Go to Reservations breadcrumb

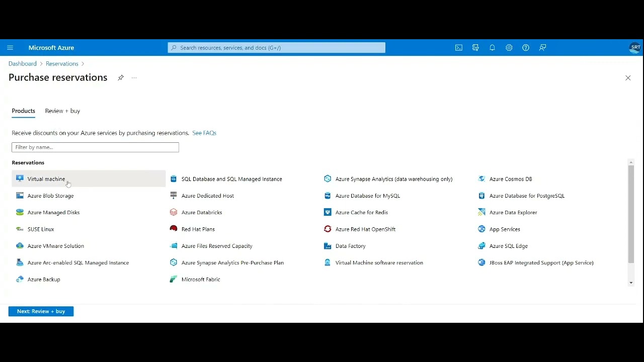(x=62, y=64)
